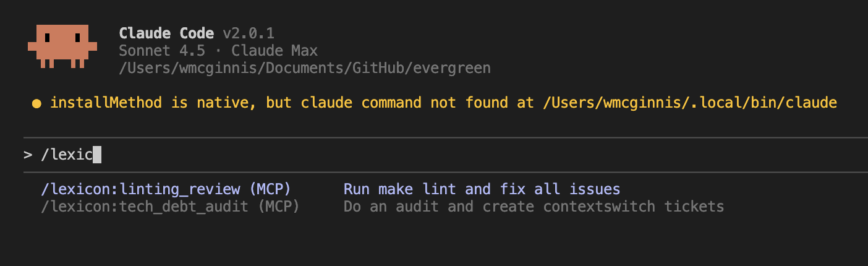The width and height of the screenshot is (868, 266).
Task: Click the prompt chevron before the input
Action: pyautogui.click(x=28, y=155)
